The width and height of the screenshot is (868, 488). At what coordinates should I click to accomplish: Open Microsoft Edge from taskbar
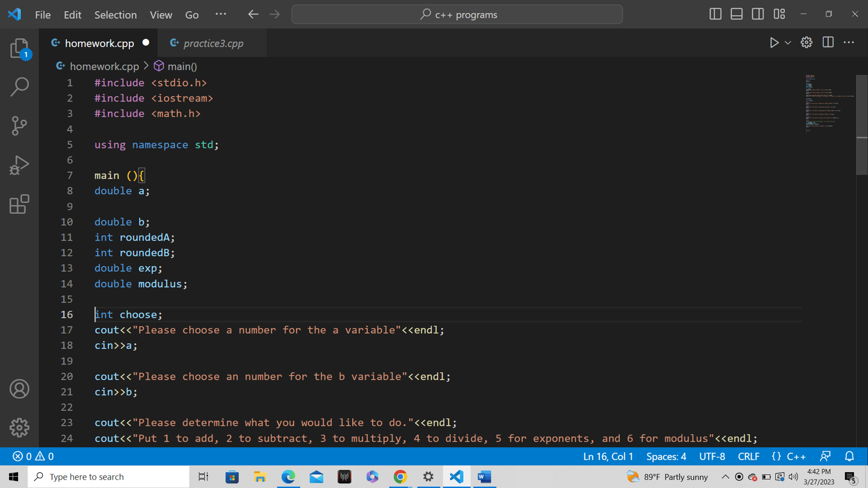[288, 477]
